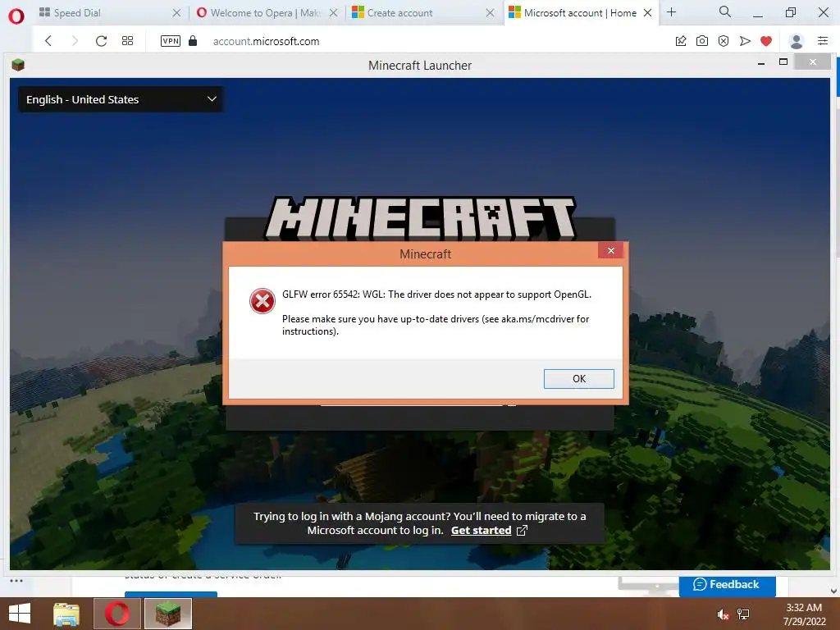The width and height of the screenshot is (840, 630).
Task: Click the Feedback button on the page
Action: pos(727,584)
